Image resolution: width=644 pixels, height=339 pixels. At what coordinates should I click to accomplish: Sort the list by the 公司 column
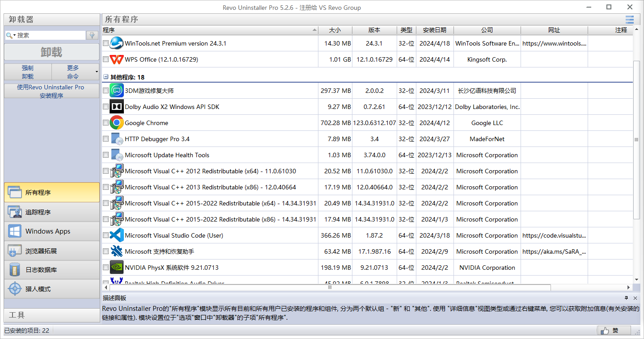point(487,30)
